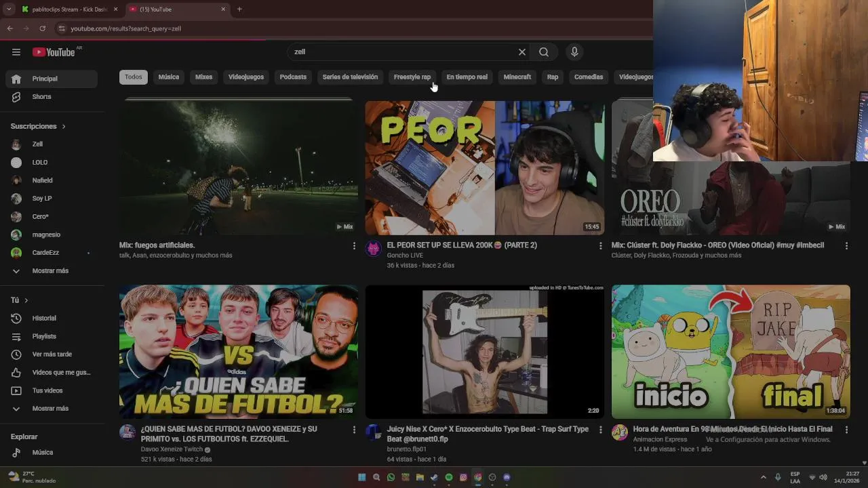The height and width of the screenshot is (488, 868).
Task: Open the YouTube hamburger guide menu
Action: click(16, 52)
